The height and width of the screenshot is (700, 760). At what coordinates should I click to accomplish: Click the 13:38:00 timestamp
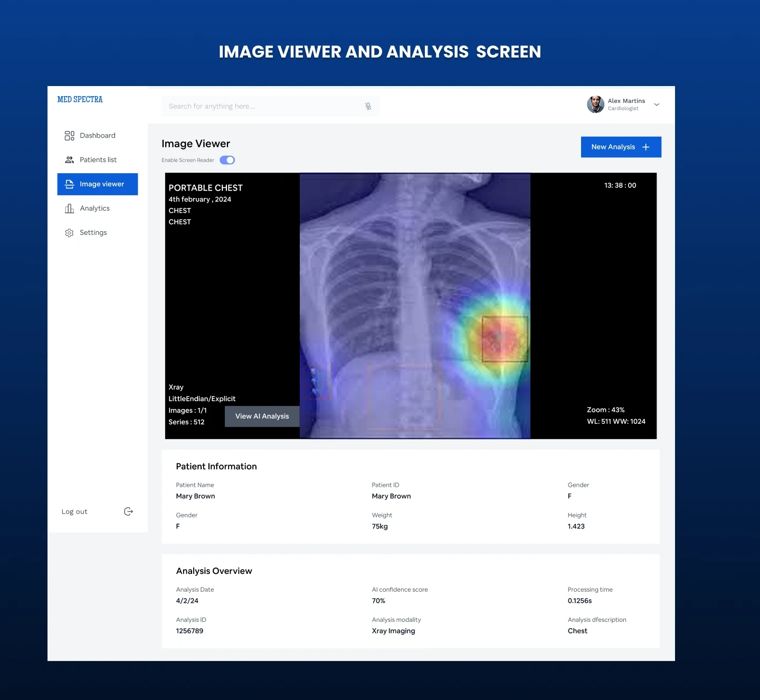pyautogui.click(x=620, y=185)
